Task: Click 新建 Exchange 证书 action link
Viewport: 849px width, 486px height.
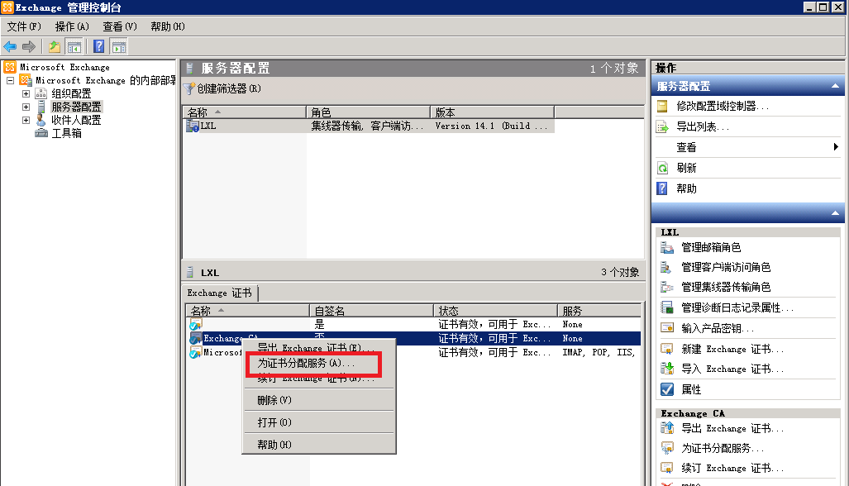Action: tap(727, 349)
